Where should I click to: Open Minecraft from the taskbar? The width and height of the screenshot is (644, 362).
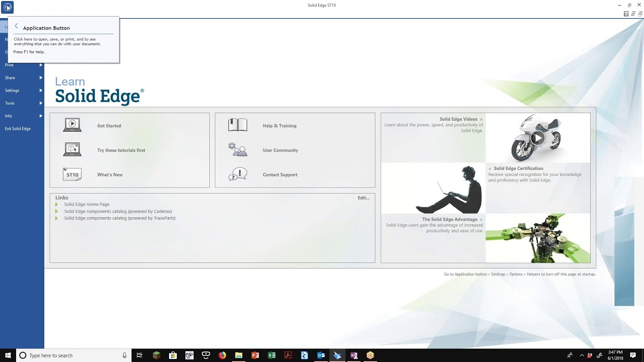pyautogui.click(x=156, y=355)
